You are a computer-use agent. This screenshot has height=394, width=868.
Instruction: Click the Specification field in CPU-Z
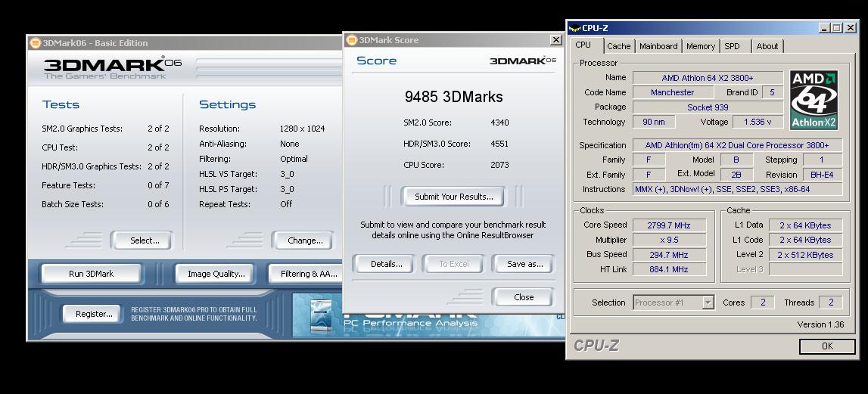pyautogui.click(x=737, y=145)
